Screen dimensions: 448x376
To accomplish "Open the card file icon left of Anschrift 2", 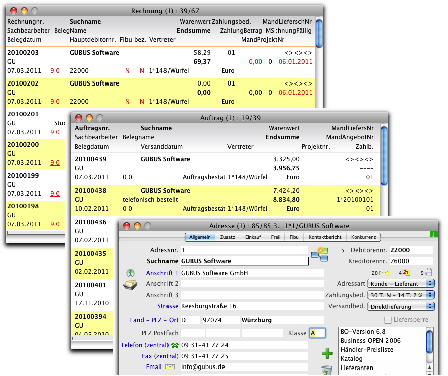I will [130, 285].
